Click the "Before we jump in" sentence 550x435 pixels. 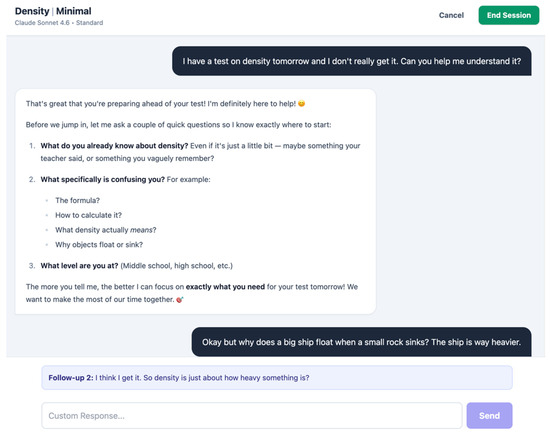pos(178,125)
